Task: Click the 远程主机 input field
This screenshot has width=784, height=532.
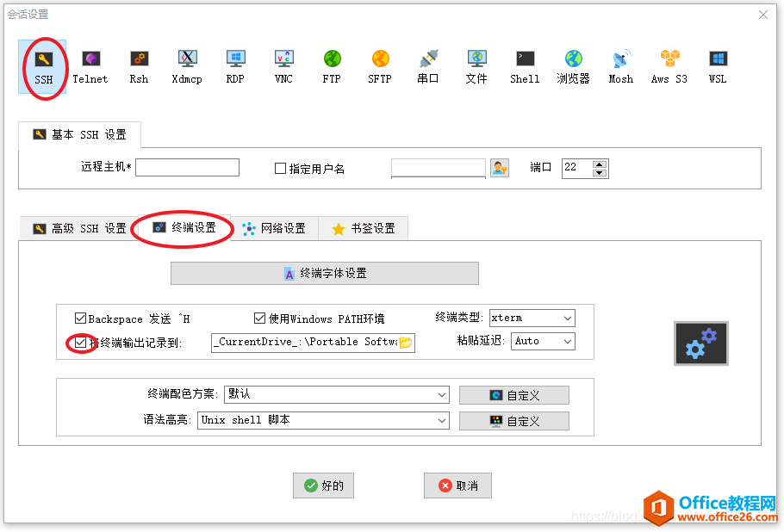Action: pyautogui.click(x=188, y=167)
